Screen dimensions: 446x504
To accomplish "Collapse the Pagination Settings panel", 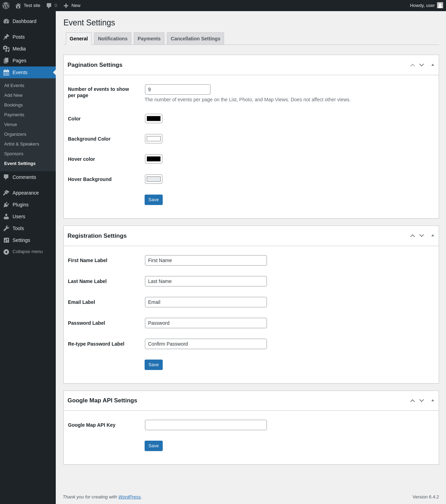I will tap(433, 65).
